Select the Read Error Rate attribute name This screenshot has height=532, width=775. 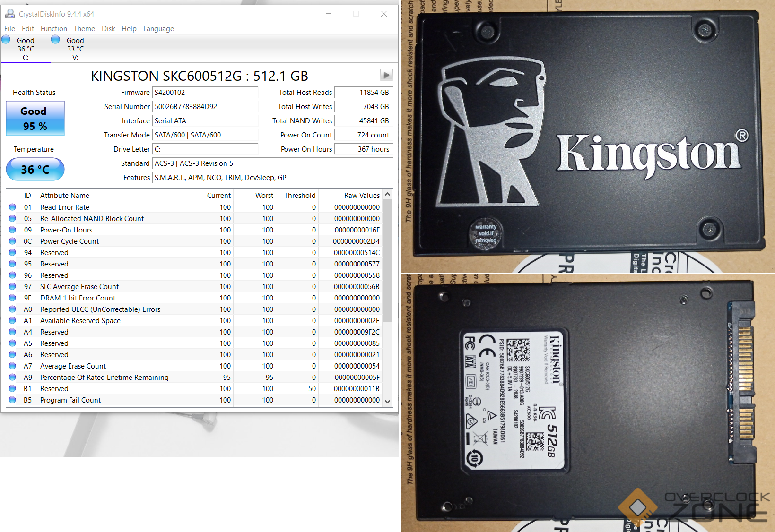(65, 207)
